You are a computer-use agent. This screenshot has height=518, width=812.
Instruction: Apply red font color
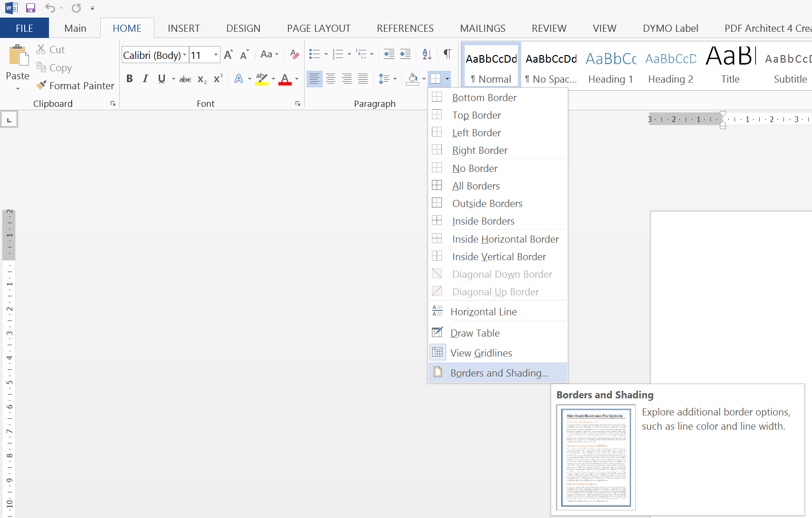285,79
